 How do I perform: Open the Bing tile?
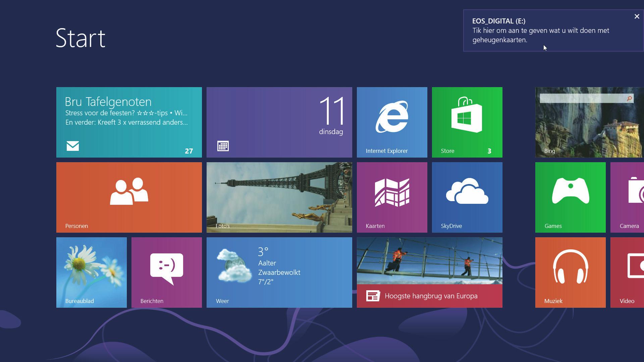[590, 122]
